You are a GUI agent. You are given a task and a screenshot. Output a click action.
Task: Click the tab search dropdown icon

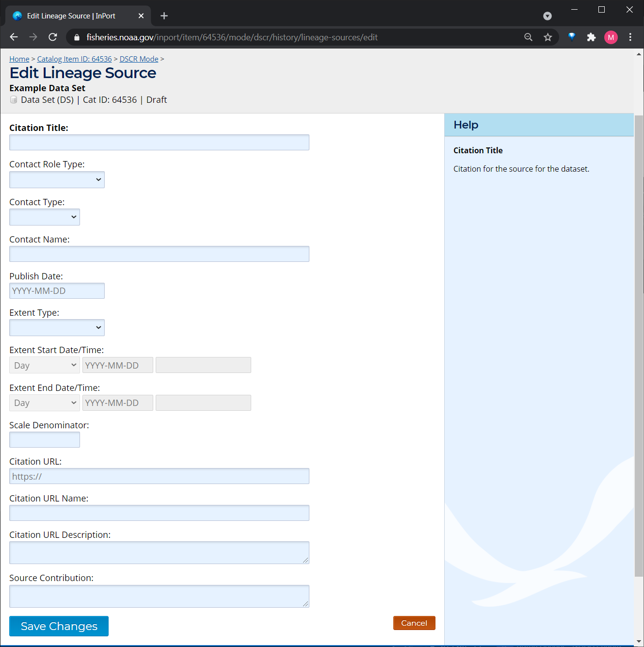click(547, 16)
